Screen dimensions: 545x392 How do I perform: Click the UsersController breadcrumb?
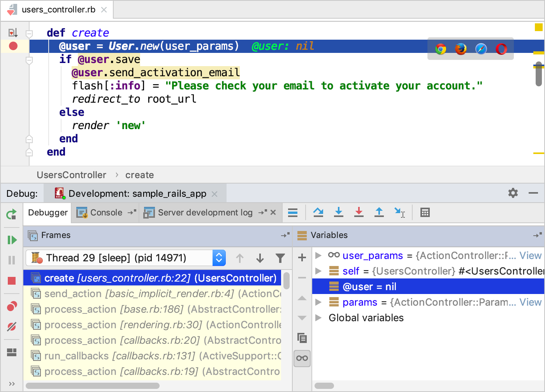[x=72, y=175]
